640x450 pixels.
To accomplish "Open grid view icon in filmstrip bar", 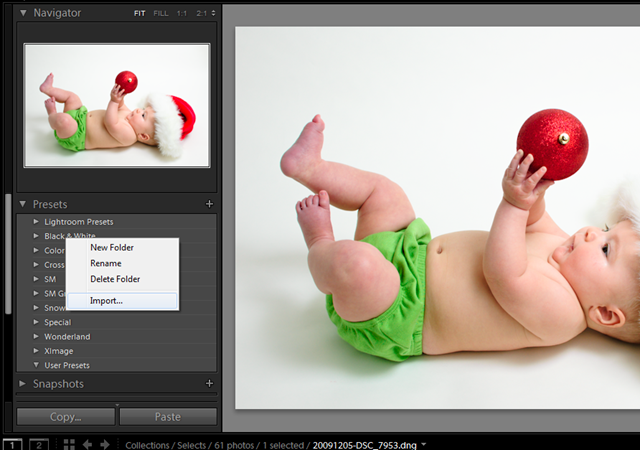I will (x=69, y=444).
